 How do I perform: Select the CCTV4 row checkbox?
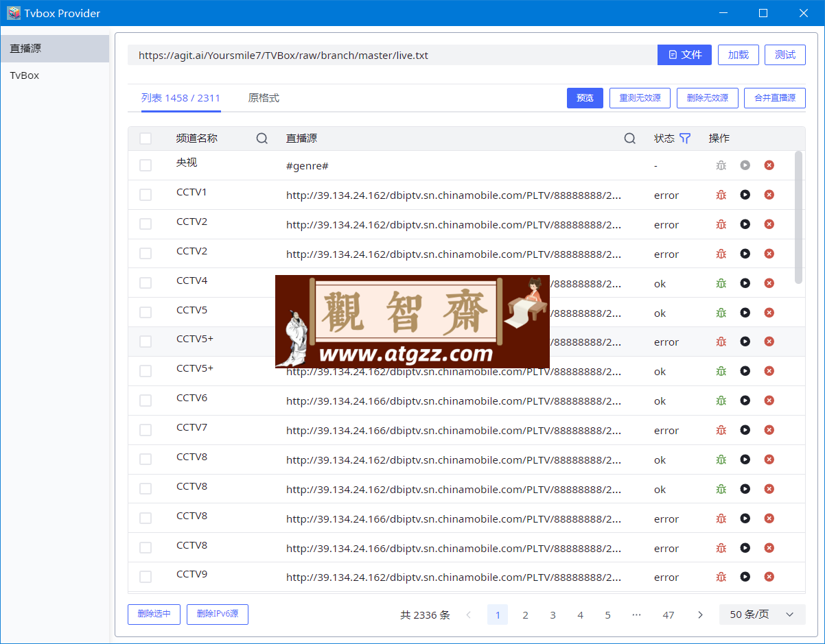tap(146, 283)
